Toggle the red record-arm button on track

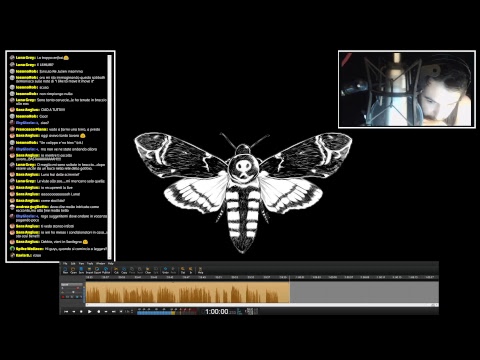point(63,297)
